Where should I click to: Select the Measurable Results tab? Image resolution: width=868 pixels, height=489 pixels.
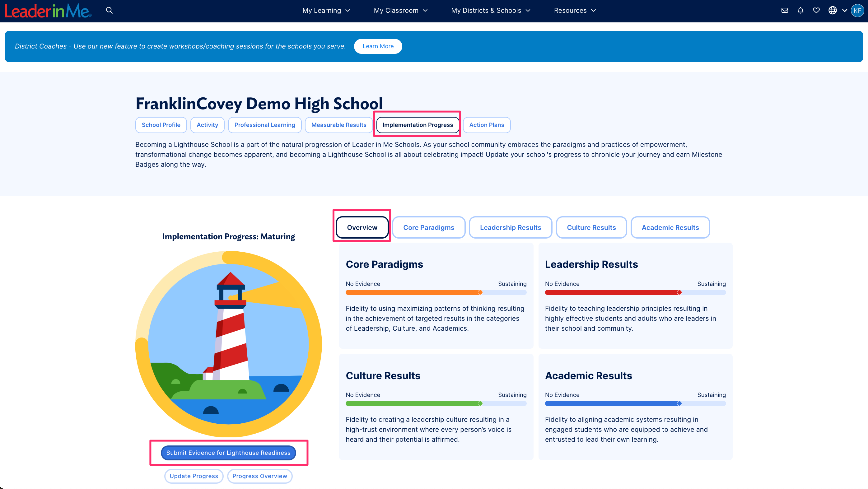click(x=338, y=125)
